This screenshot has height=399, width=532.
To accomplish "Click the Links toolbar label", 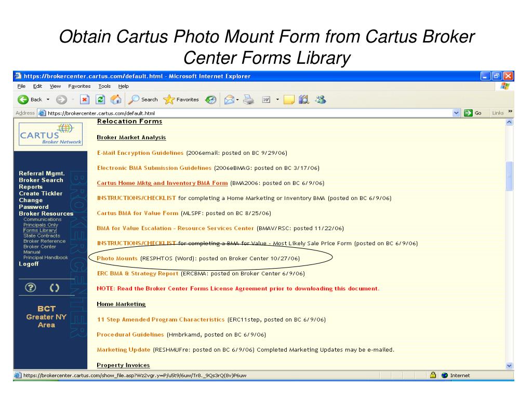I will point(498,113).
